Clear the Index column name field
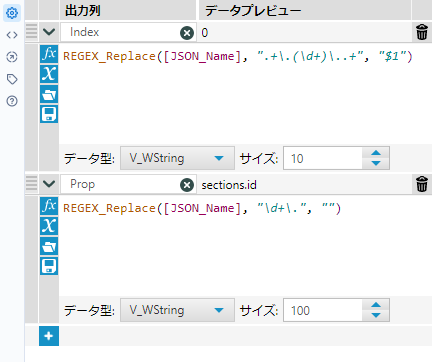Screen dimensions: 432x362 pos(187,33)
